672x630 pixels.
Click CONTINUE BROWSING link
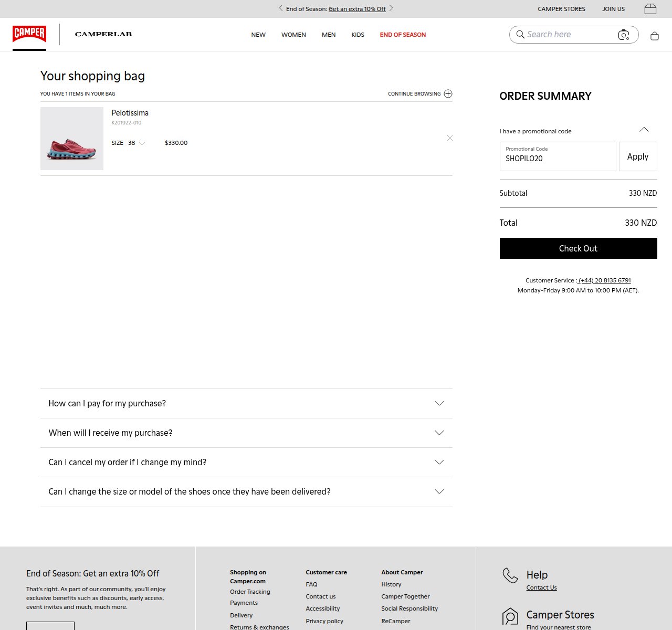tap(414, 94)
